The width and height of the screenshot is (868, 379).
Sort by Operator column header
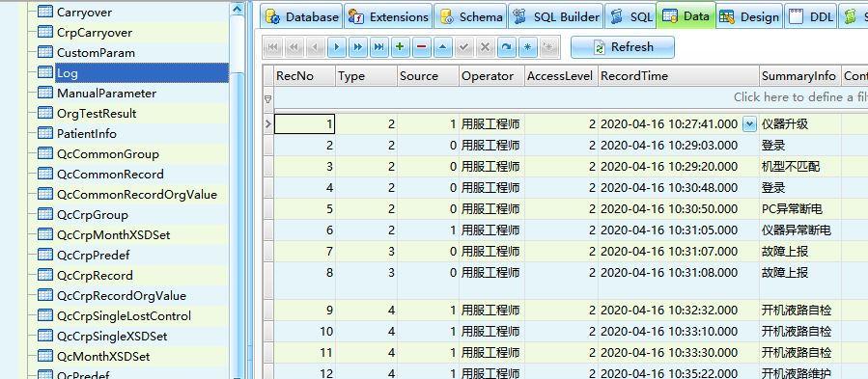491,76
